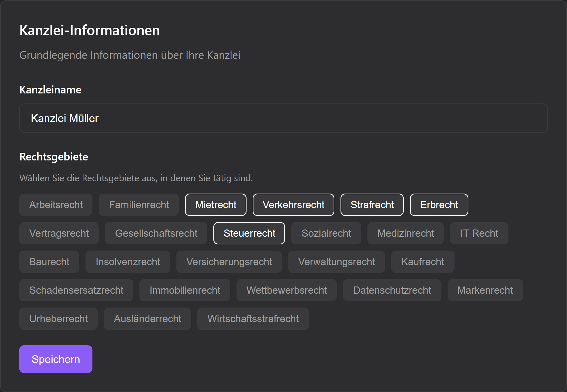The image size is (567, 392).
Task: Click the Kanzleiname input field
Action: point(283,118)
